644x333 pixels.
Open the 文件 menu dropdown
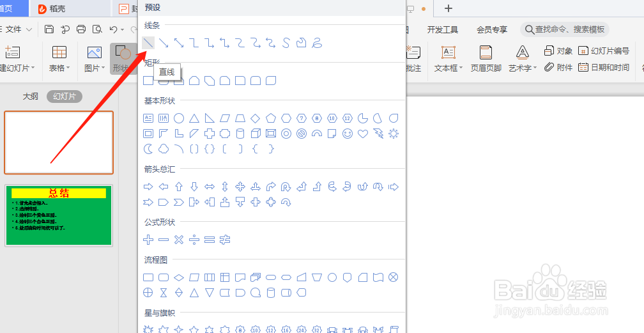18,29
